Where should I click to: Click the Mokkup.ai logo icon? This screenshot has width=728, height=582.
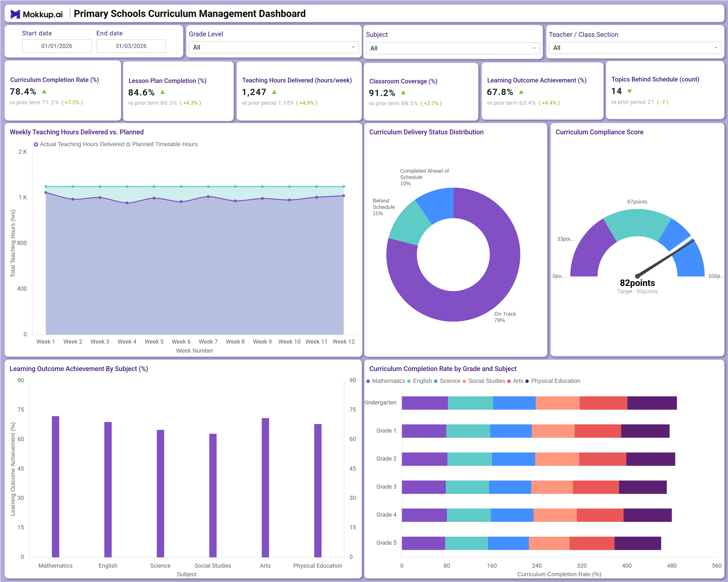tap(15, 14)
